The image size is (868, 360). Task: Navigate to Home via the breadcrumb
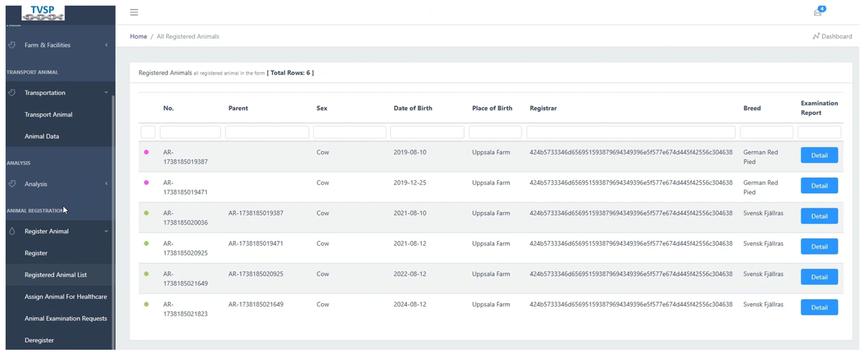[x=138, y=36]
